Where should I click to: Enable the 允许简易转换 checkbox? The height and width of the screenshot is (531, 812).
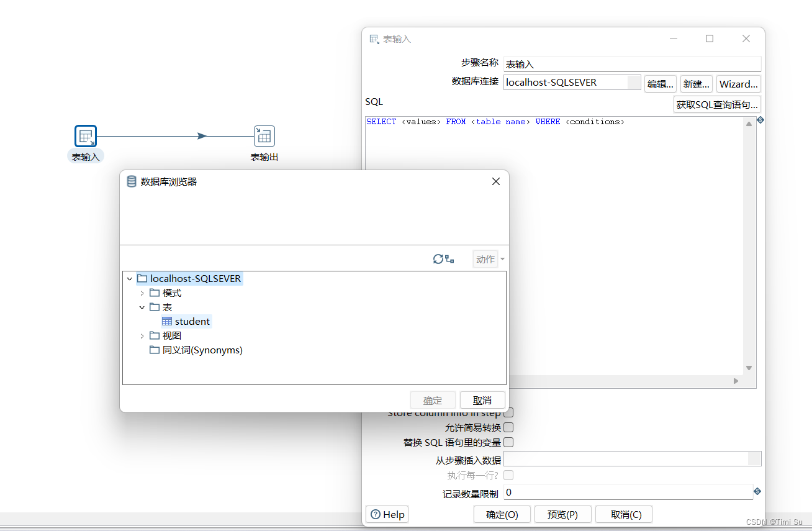[x=508, y=427]
